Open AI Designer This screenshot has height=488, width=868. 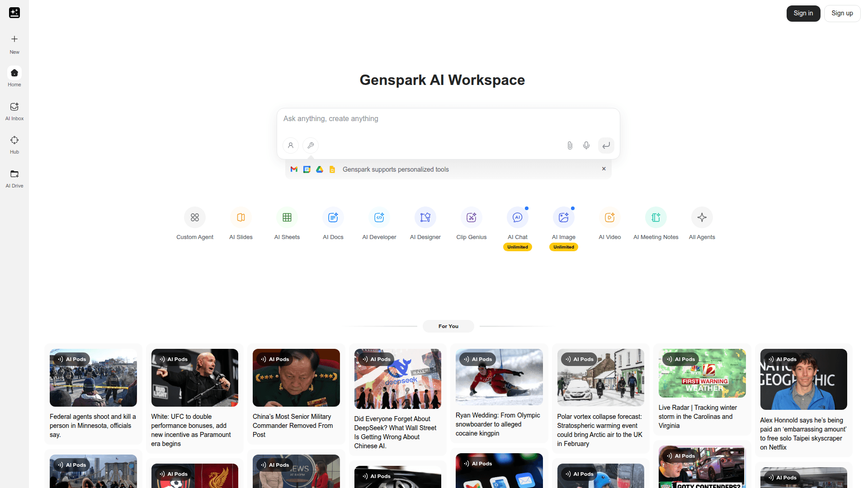pos(425,224)
